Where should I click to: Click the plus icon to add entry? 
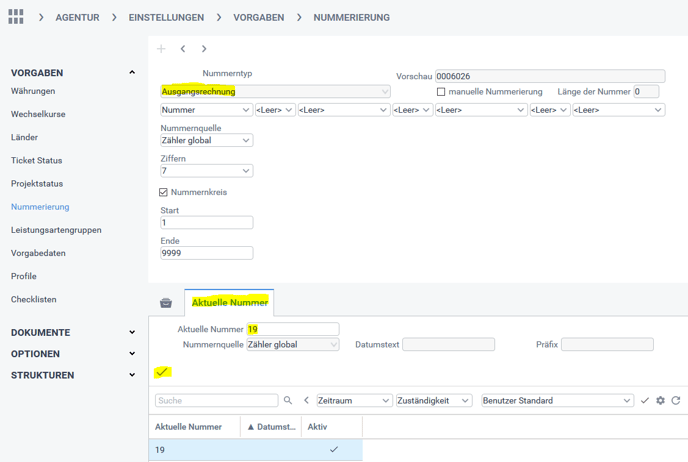click(161, 49)
